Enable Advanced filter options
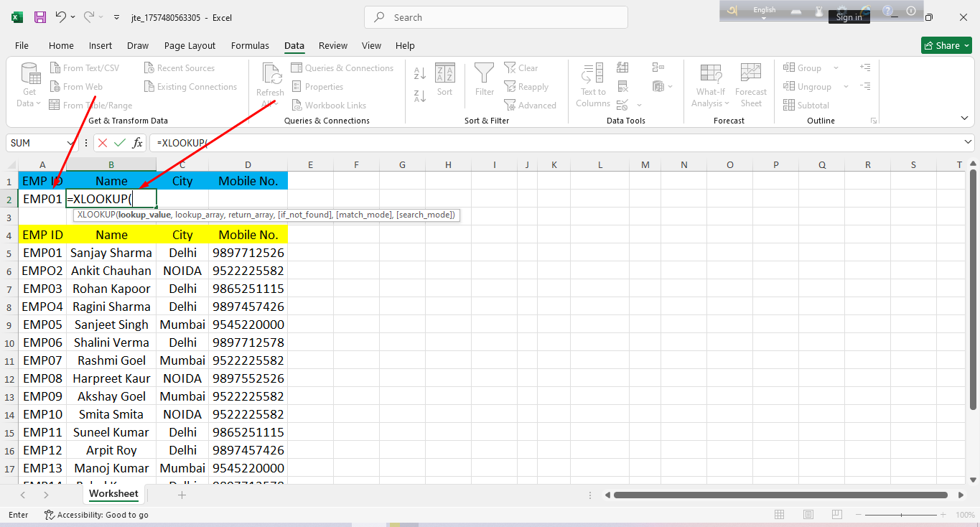The image size is (980, 527). [531, 105]
